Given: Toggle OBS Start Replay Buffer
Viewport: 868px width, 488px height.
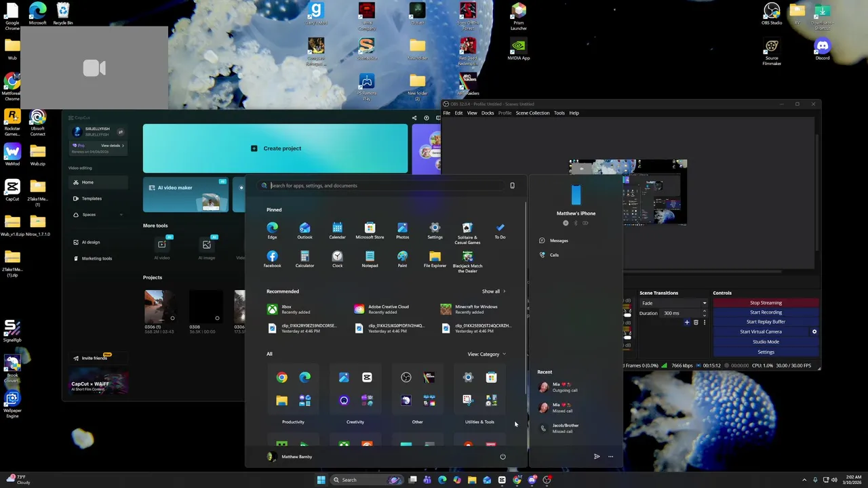Looking at the screenshot, I should 766,322.
